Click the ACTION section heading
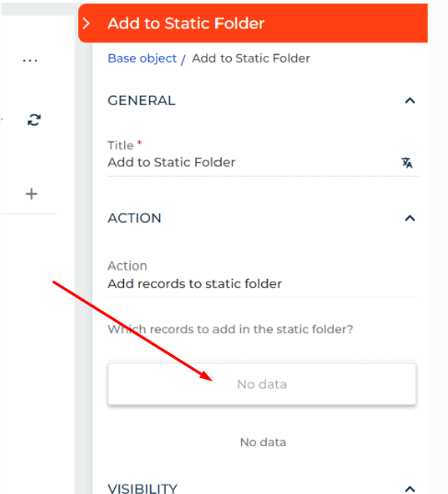Viewport: 448px width, 494px height. click(x=134, y=218)
